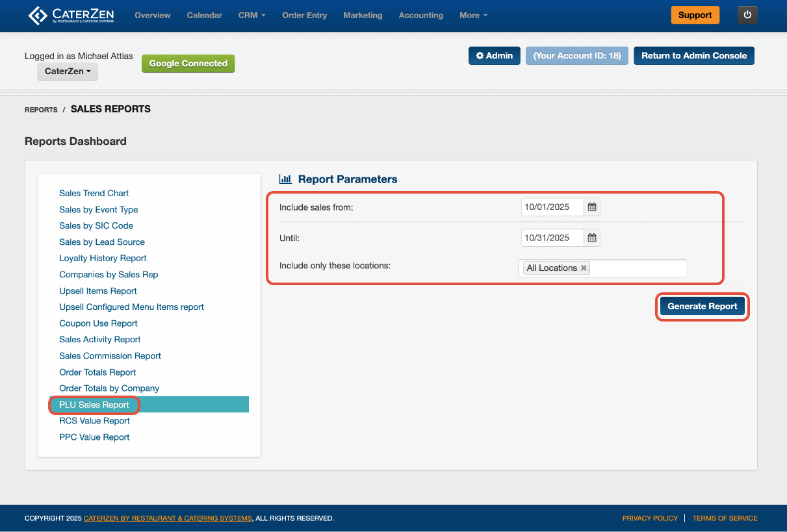Image resolution: width=787 pixels, height=532 pixels.
Task: Open calendar picker for Include sales from
Action: pos(592,207)
